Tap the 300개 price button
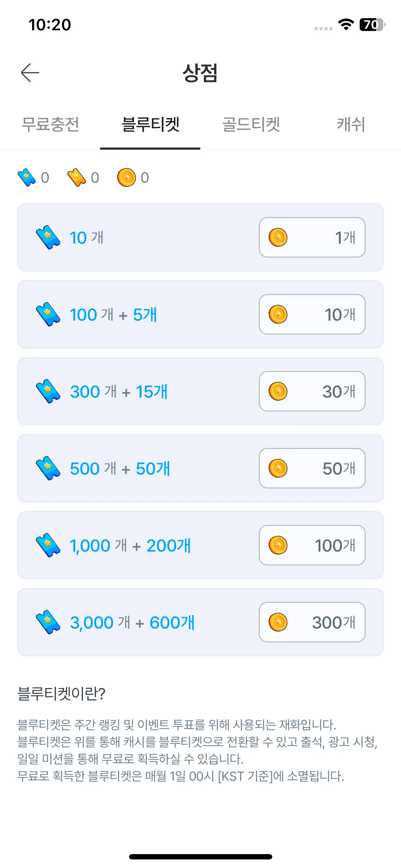The image size is (401, 868). [x=312, y=622]
